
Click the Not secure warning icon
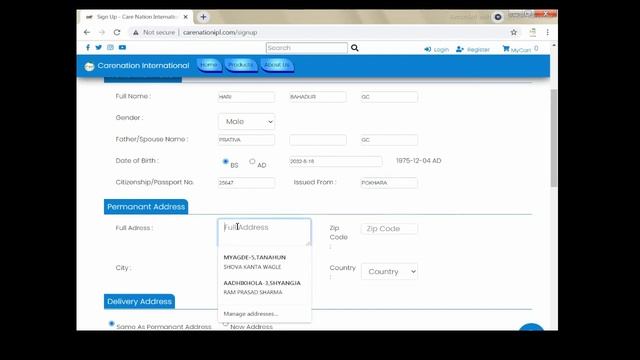click(x=136, y=32)
